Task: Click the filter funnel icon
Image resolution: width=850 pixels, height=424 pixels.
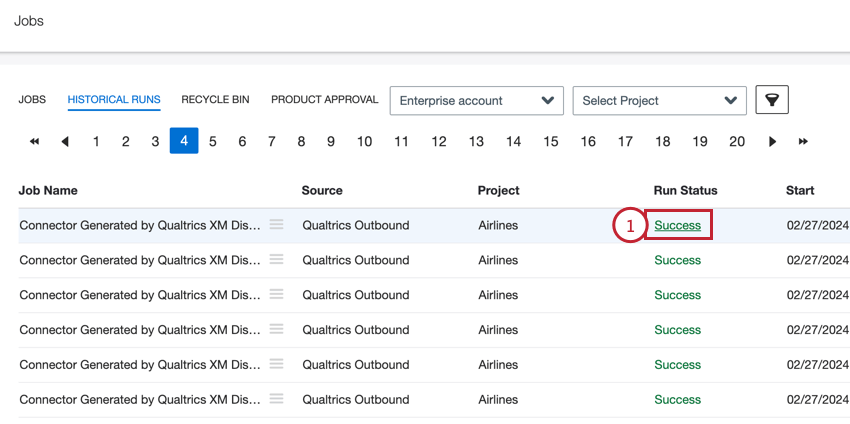Action: 772,100
